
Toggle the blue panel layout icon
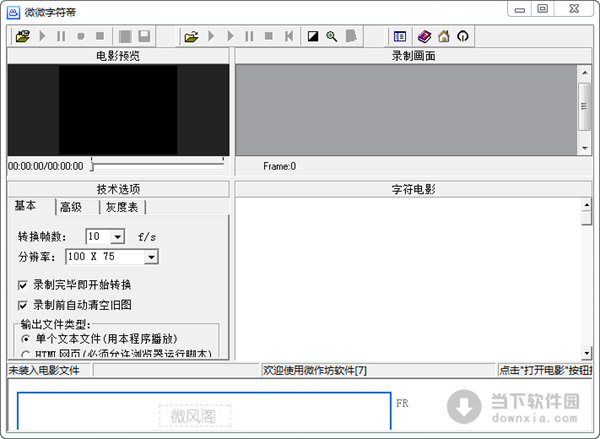pyautogui.click(x=400, y=36)
